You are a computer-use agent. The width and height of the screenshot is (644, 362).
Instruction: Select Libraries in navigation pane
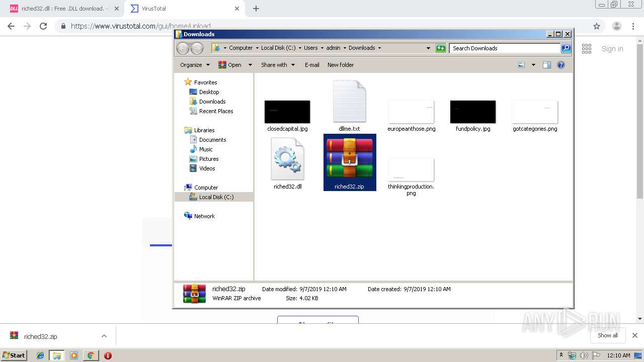(204, 130)
